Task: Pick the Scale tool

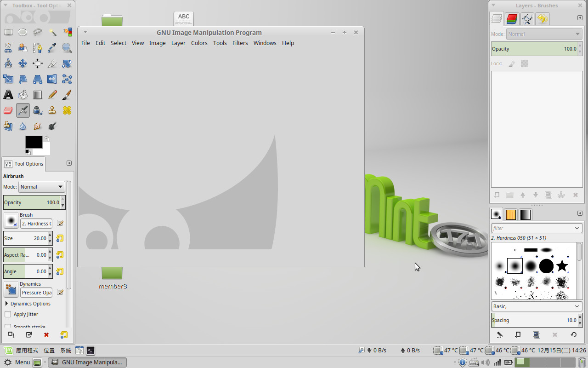Action: (8, 79)
